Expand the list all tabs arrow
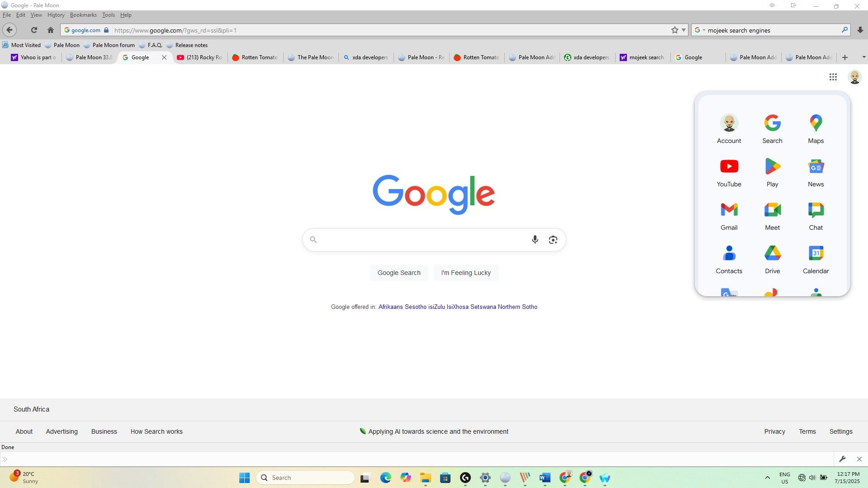Screen dimensions: 868x488 863,57
